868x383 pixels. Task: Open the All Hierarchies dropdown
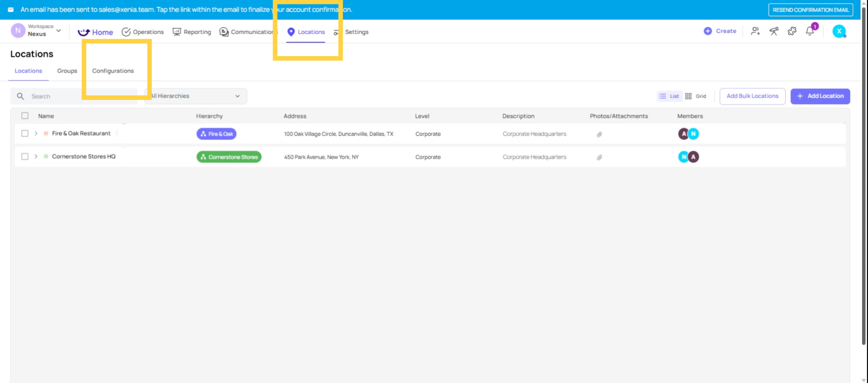[x=196, y=96]
